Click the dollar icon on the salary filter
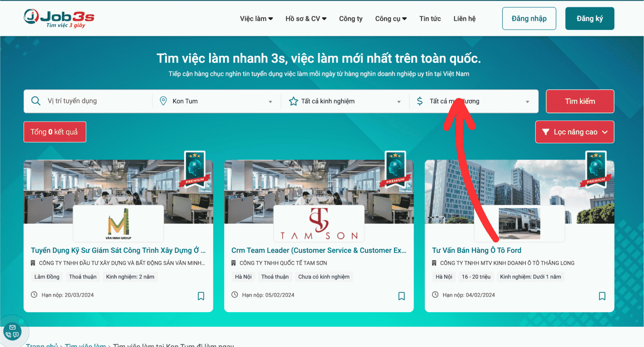 coord(420,101)
